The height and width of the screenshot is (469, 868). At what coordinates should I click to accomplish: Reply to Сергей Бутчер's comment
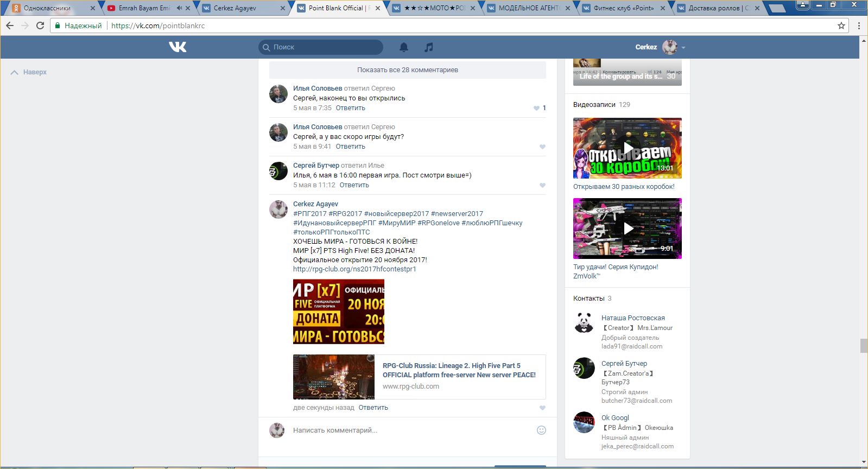(x=354, y=185)
